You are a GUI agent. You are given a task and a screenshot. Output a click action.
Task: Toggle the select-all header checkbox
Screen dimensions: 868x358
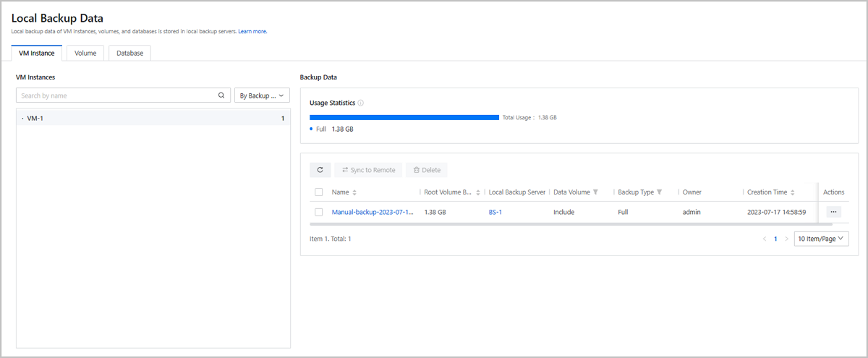tap(319, 192)
